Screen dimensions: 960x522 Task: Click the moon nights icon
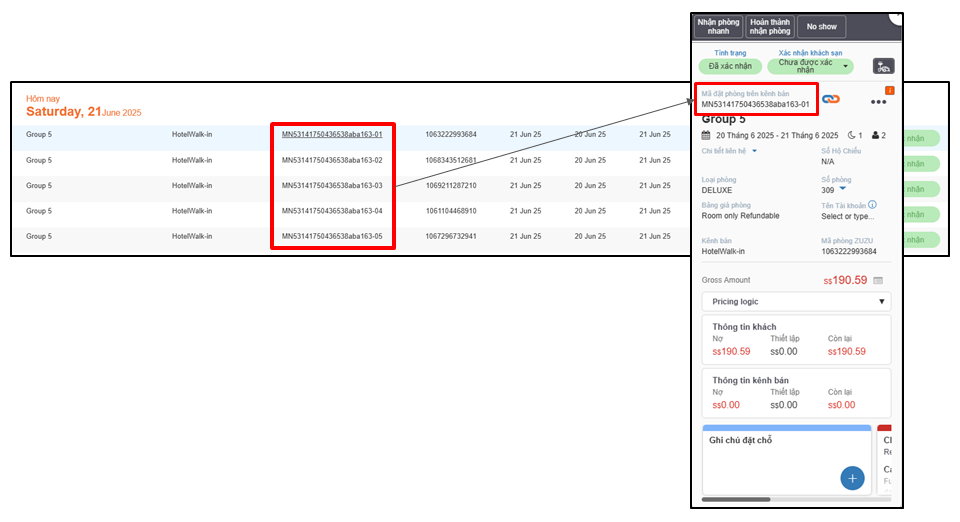pos(852,135)
